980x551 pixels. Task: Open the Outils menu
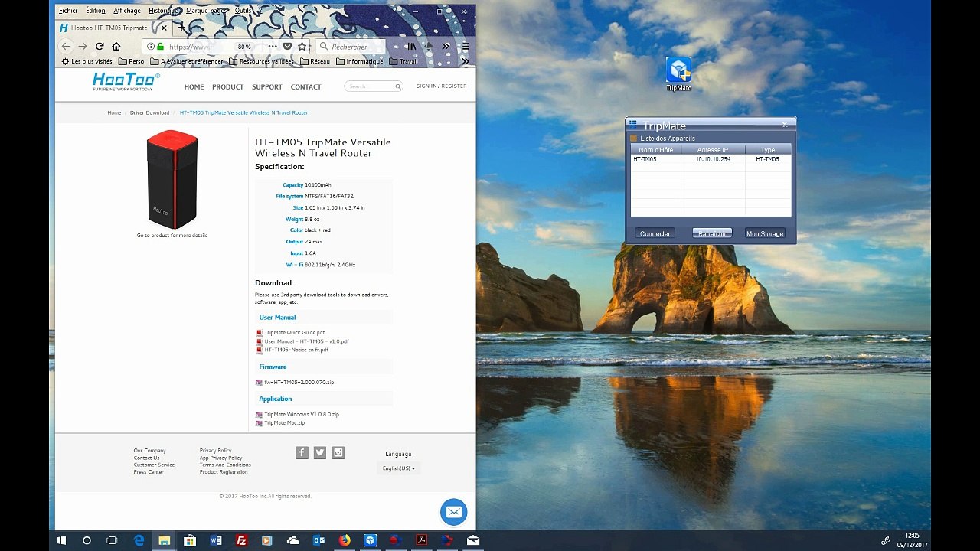click(243, 11)
